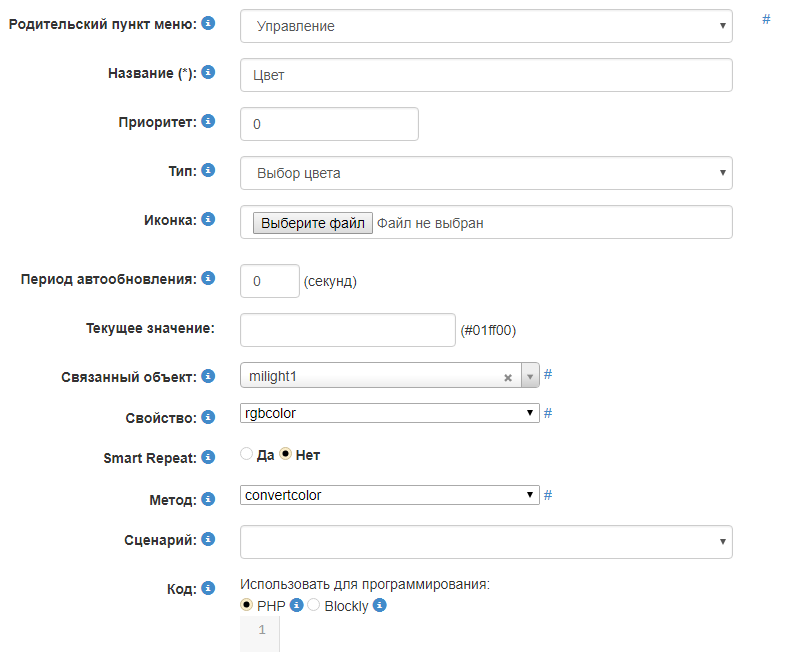The image size is (790, 652).
Task: Click info icon next to Приоритет
Action: click(x=208, y=121)
